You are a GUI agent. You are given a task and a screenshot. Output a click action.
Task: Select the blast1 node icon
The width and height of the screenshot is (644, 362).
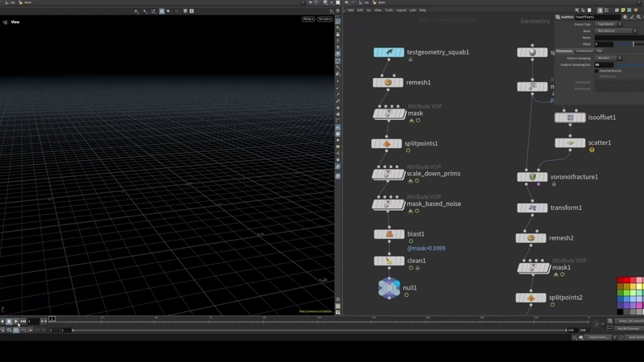(389, 234)
